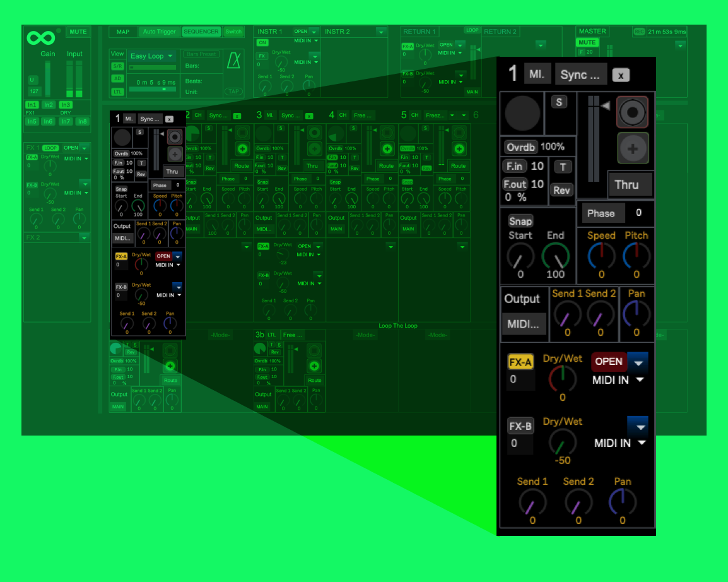The width and height of the screenshot is (728, 582).
Task: Adjust the Gain level slider
Action: click(47, 78)
